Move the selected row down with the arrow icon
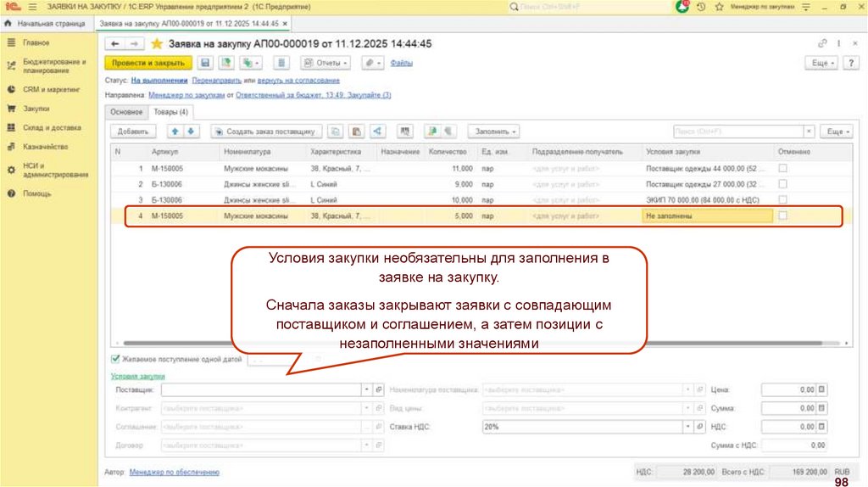Viewport: 868px width, 487px height. pos(191,132)
